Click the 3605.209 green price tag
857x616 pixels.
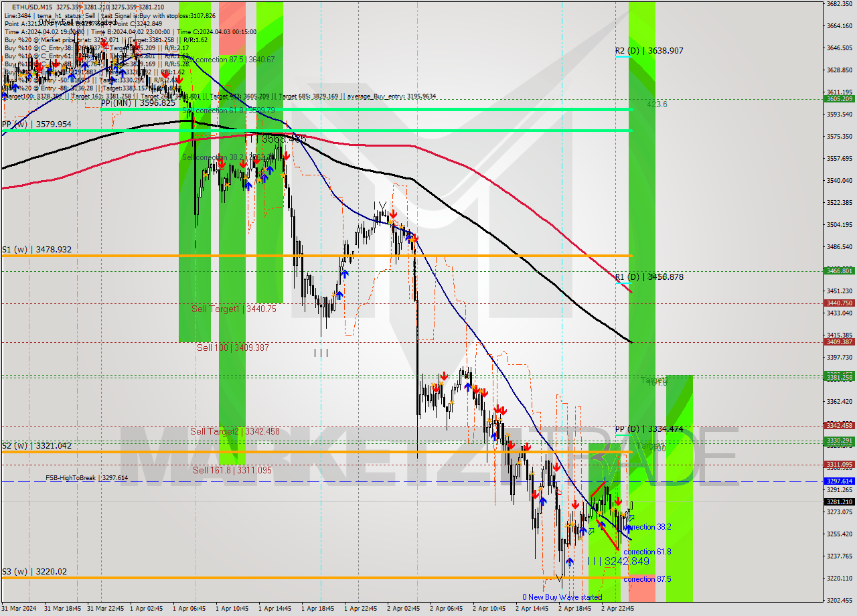pos(840,99)
